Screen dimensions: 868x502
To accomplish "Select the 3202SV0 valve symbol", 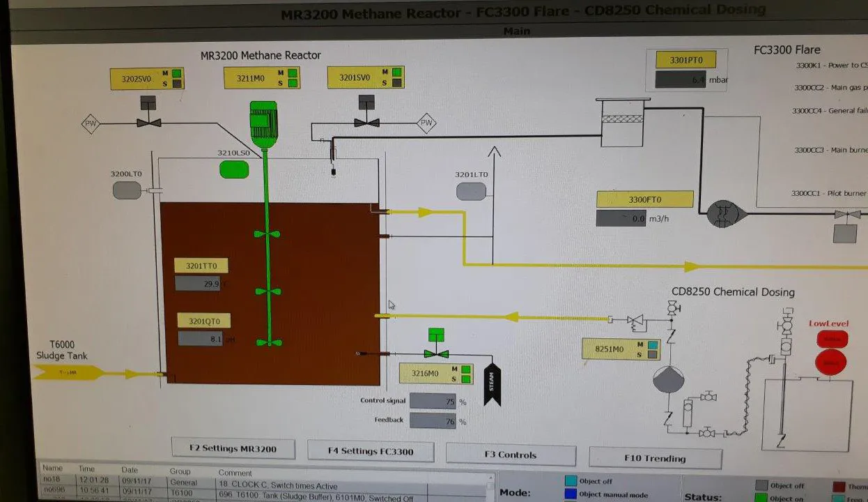I will point(148,121).
